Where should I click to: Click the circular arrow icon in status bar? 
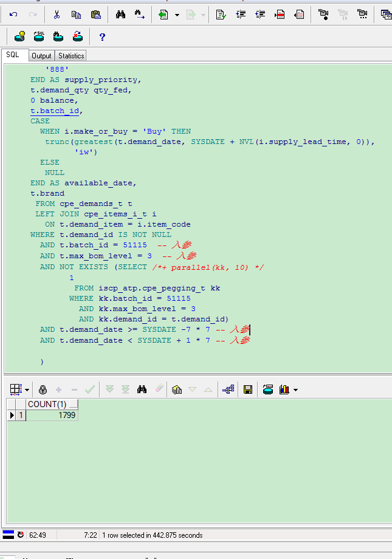[21, 535]
